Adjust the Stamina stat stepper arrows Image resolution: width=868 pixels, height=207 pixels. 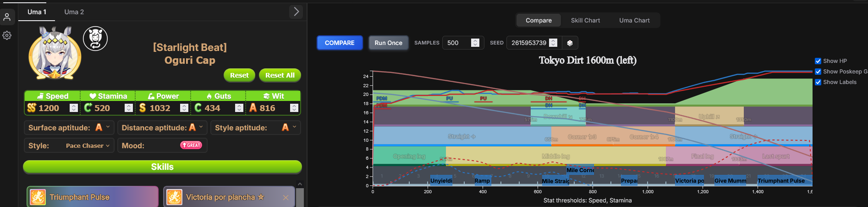129,108
